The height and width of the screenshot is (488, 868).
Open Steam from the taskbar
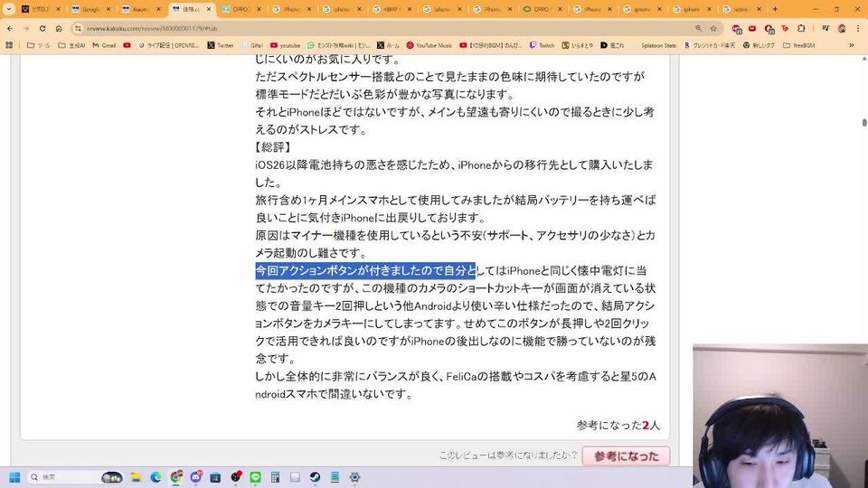click(x=315, y=477)
